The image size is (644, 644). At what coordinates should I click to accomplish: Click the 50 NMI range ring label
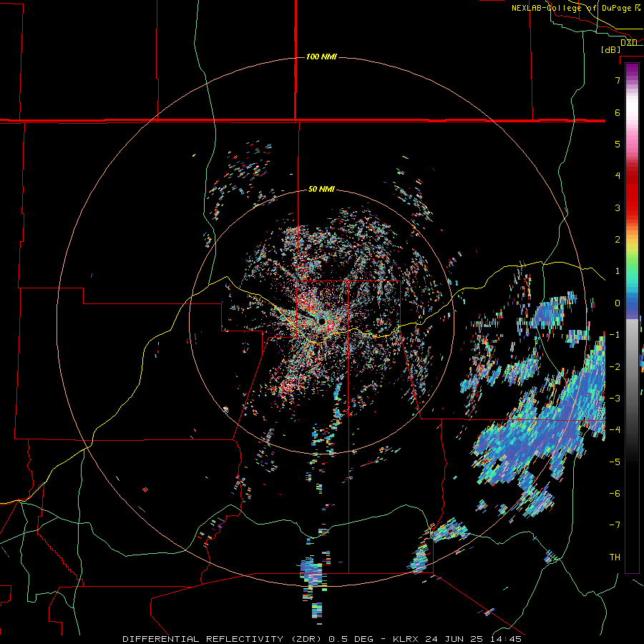coord(321,190)
